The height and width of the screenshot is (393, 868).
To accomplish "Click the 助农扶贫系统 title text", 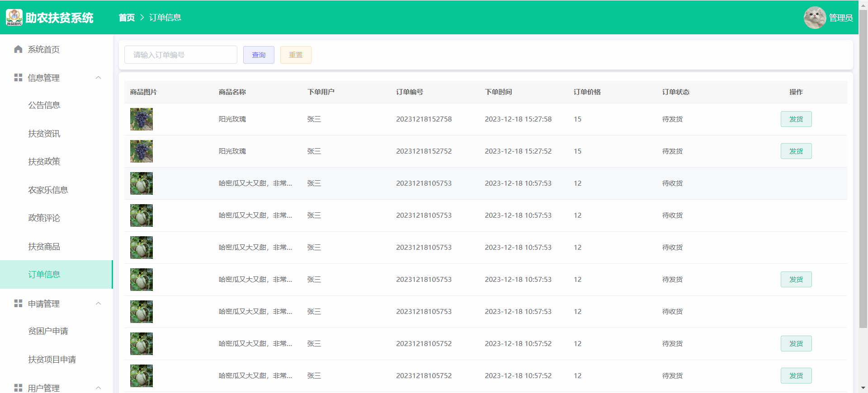I will click(x=59, y=18).
